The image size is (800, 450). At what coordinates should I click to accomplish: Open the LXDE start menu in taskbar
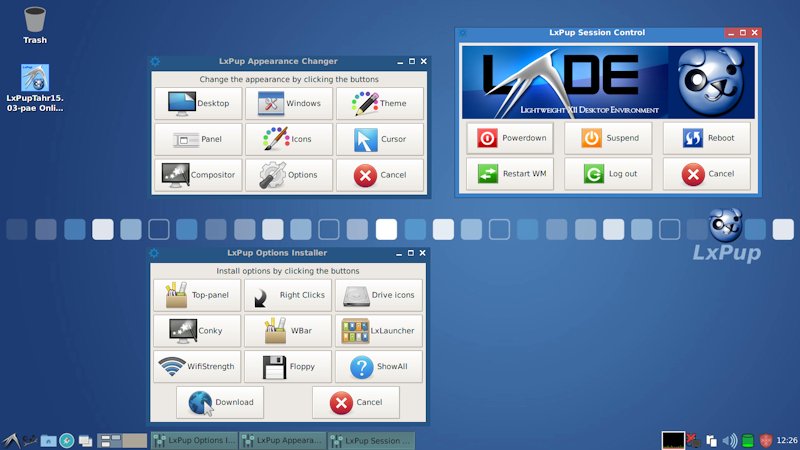(10, 440)
